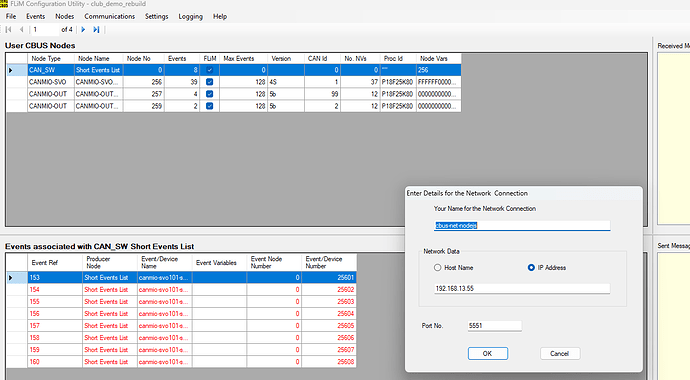
Task: Click the Version column header
Action: 286,58
